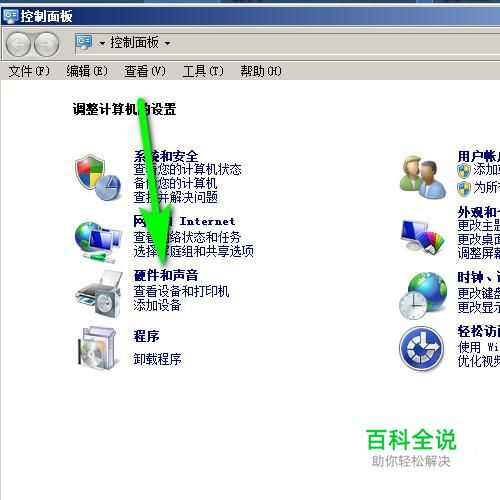
Task: Open the System and Security shield icon
Action: (98, 177)
